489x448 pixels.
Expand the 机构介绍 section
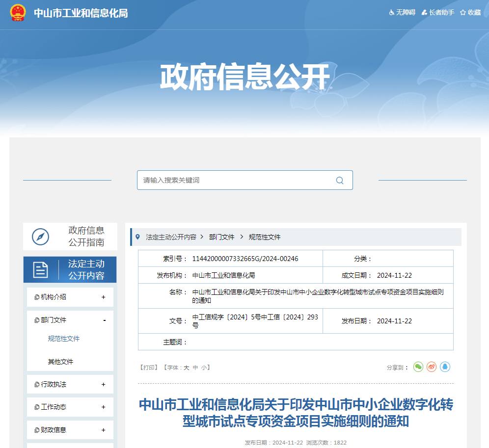tap(103, 297)
